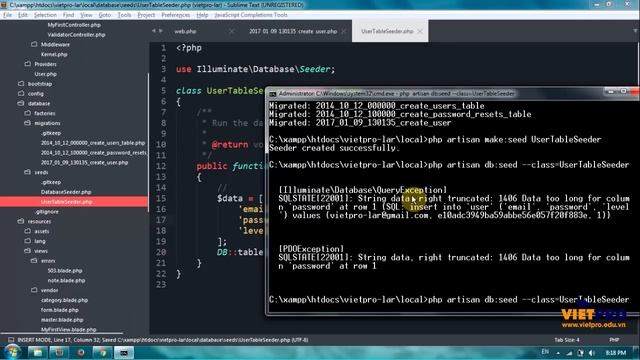This screenshot has width=640, height=360.
Task: Open the Project menu
Action: point(146,15)
